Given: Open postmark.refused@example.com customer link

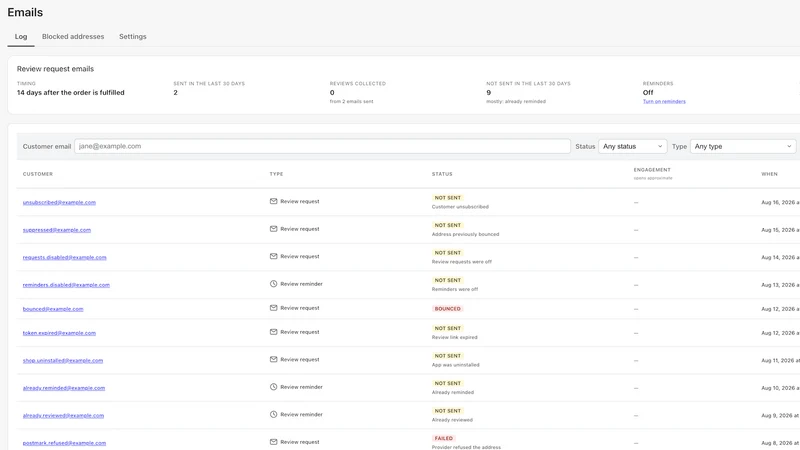Looking at the screenshot, I should click(64, 443).
